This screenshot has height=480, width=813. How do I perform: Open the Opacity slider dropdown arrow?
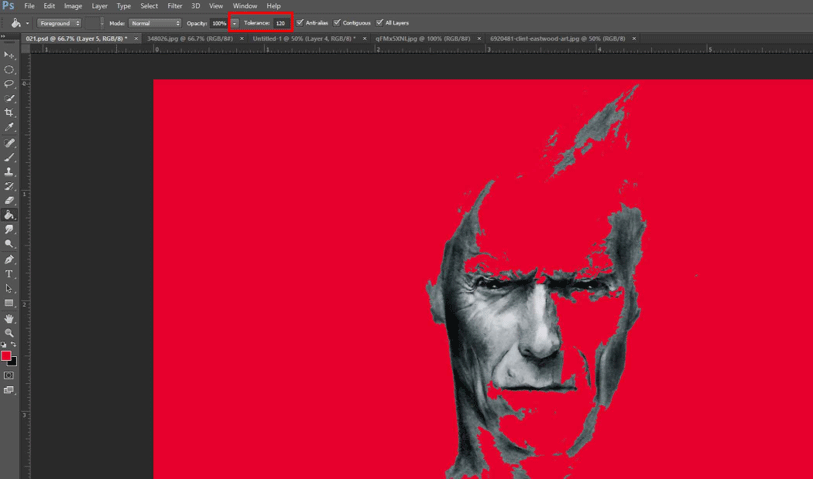click(x=234, y=23)
